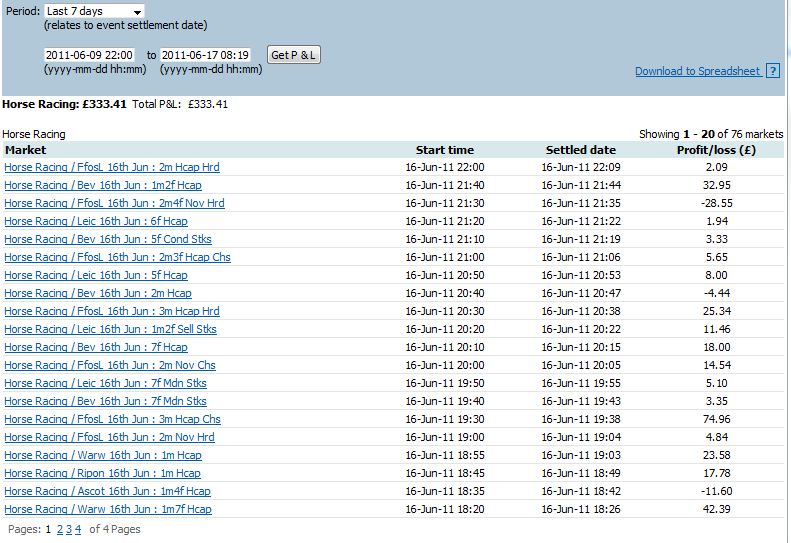
Task: Open FfosL 16th Jun 2m Nov Hrd market
Action: tap(109, 437)
